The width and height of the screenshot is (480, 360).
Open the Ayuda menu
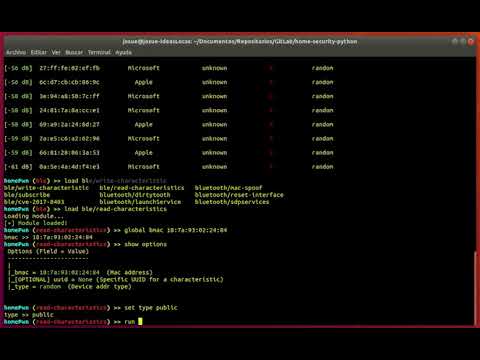tap(123, 52)
